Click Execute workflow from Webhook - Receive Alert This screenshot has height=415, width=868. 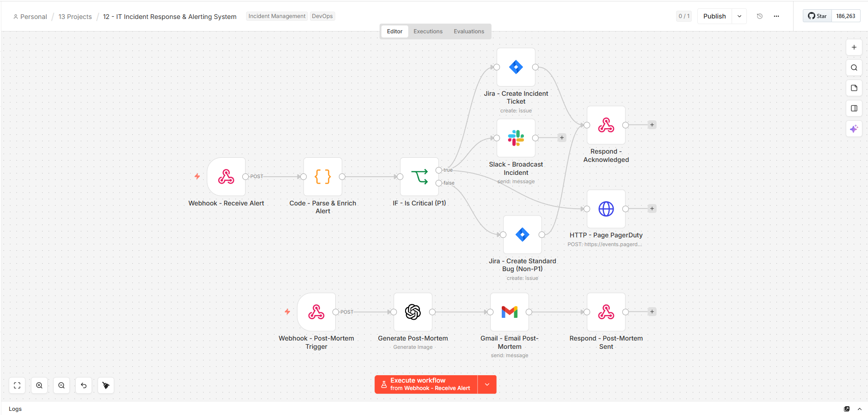click(x=426, y=384)
